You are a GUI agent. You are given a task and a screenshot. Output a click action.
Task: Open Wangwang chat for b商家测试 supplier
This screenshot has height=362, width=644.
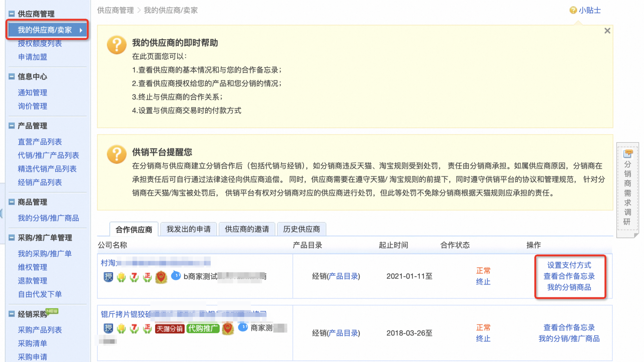click(176, 275)
